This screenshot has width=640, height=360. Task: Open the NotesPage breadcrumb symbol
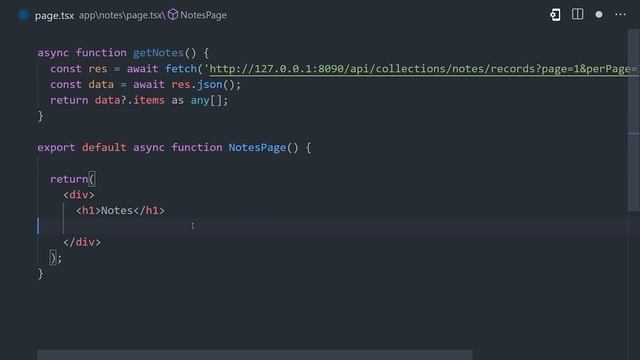coord(203,15)
